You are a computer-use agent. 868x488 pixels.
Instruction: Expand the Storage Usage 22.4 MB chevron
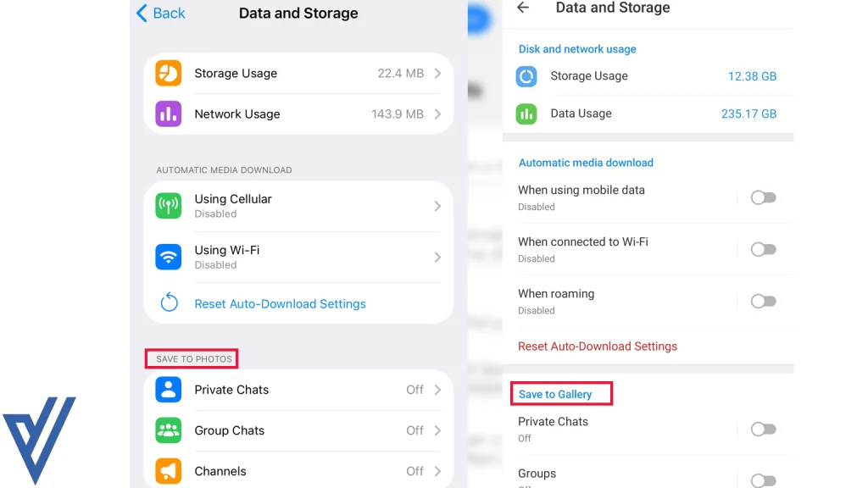tap(437, 73)
